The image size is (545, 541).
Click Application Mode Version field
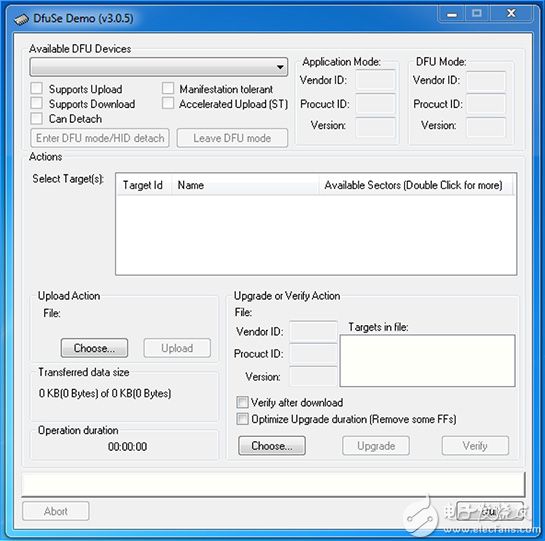375,127
